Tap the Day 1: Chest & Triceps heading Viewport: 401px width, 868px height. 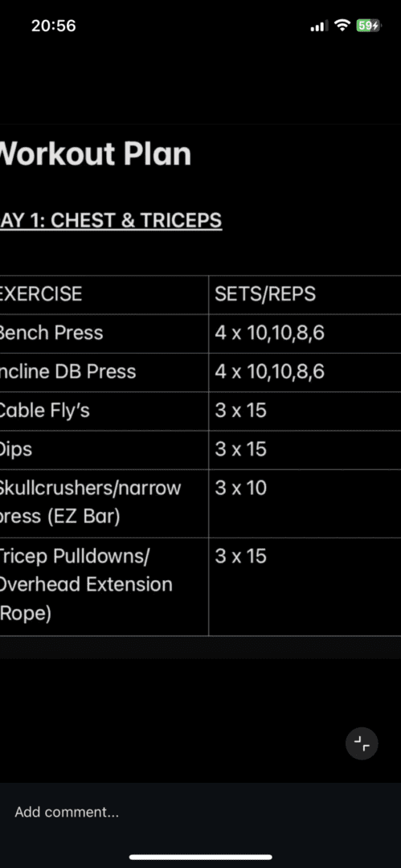110,219
